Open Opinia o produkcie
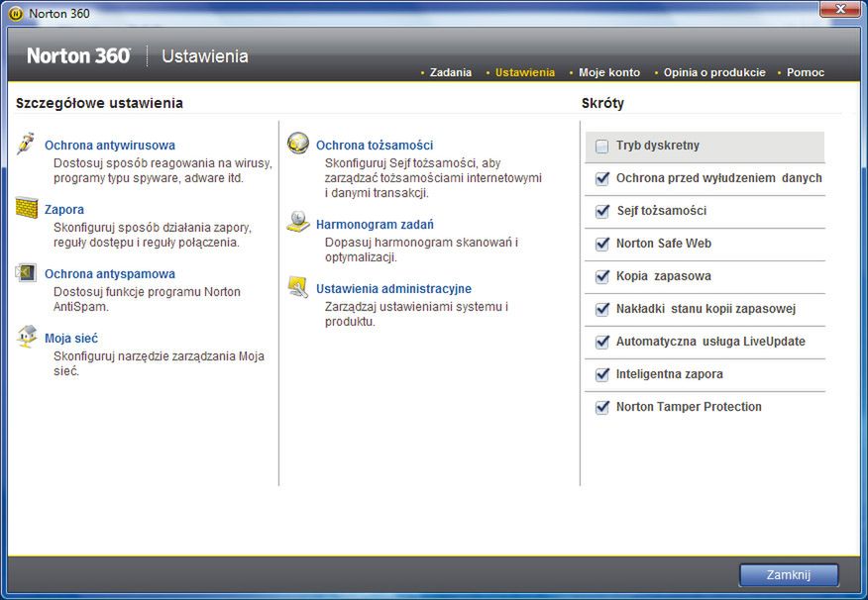Image resolution: width=868 pixels, height=600 pixels. click(x=714, y=72)
